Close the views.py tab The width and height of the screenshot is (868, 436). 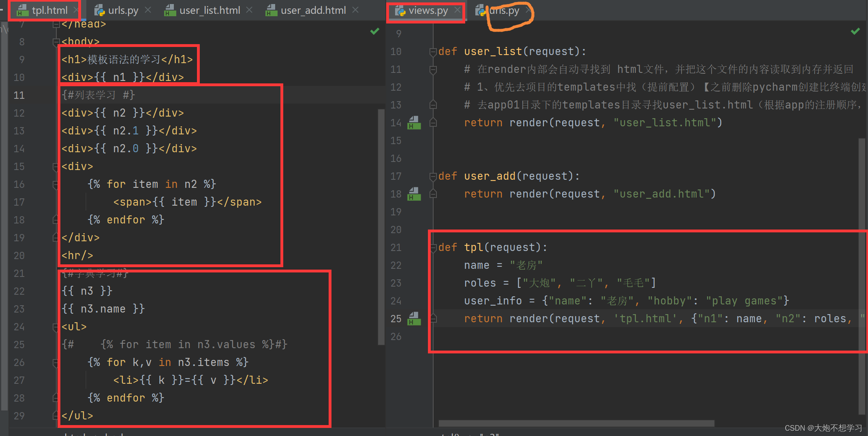457,10
